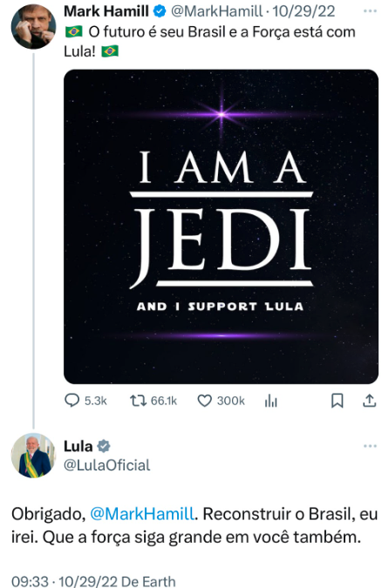The image size is (389, 588).
Task: Click the 10/29/22 date on Hamill's tweet
Action: point(304,11)
